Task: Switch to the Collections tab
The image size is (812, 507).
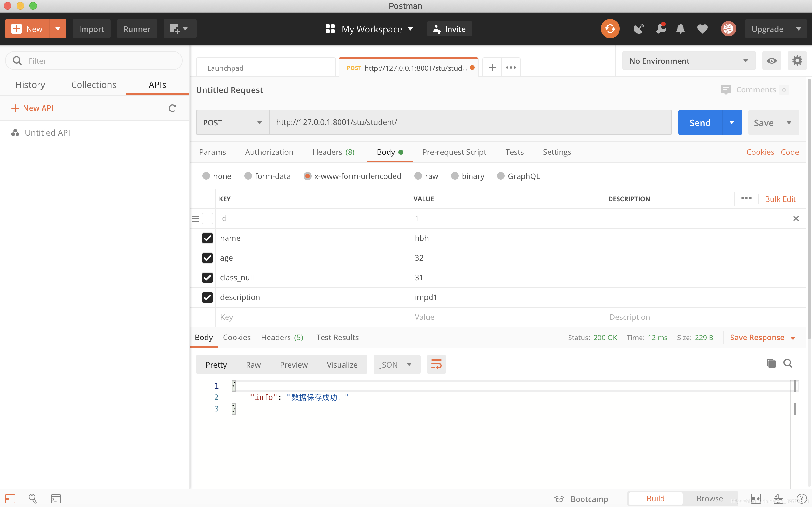Action: (x=94, y=85)
